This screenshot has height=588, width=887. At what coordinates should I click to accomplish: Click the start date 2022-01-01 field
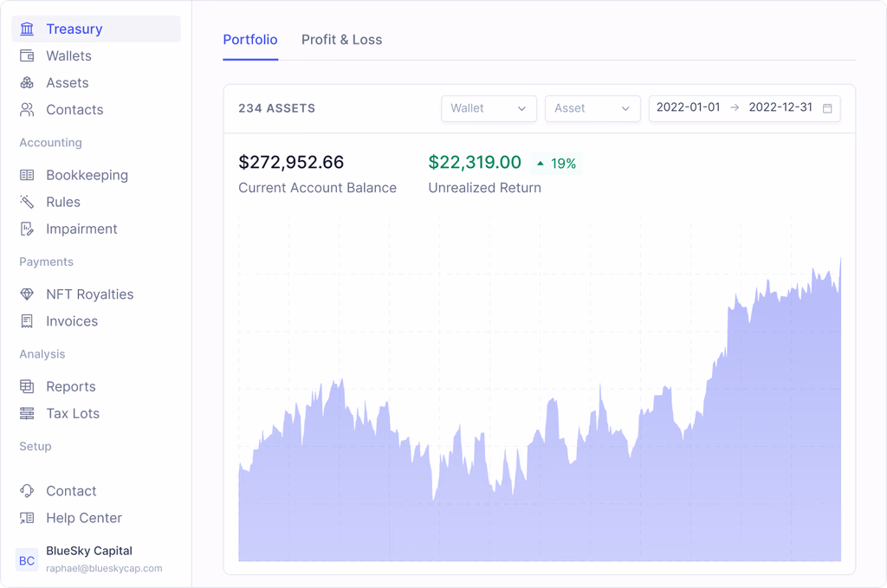click(x=688, y=108)
